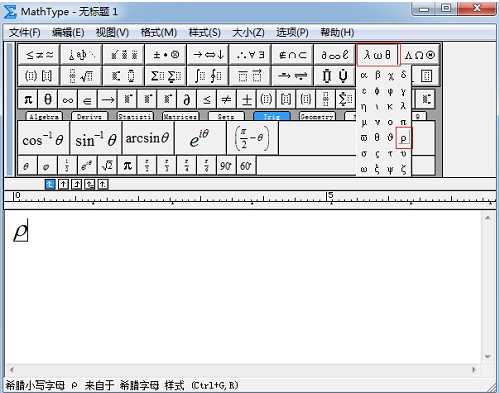Click the large theta button in the symbol bar
The height and width of the screenshot is (393, 499).
tap(48, 99)
